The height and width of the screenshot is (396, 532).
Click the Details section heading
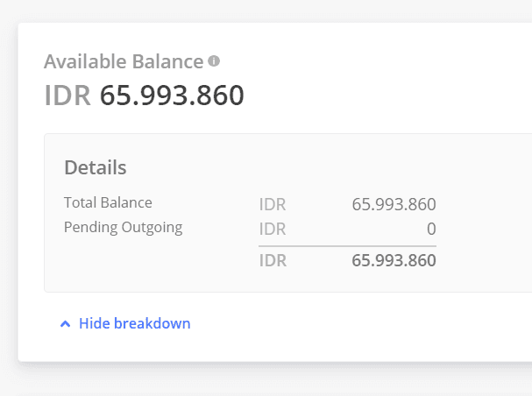[x=95, y=167]
